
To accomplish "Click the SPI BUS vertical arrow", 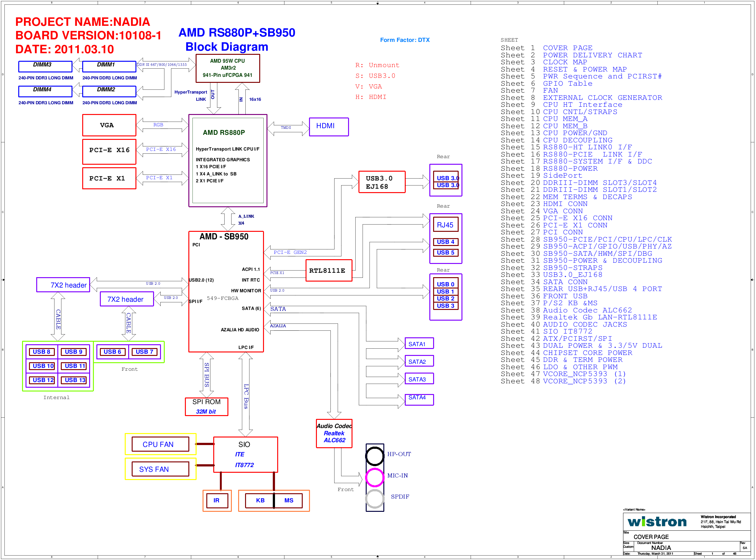I will point(206,375).
